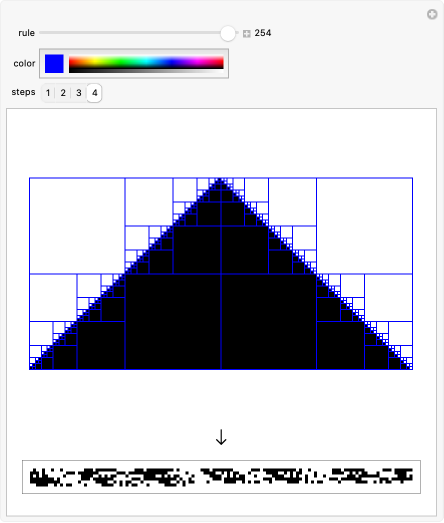Select steps option 3
Viewport: 444px width, 523px height.
[79, 93]
